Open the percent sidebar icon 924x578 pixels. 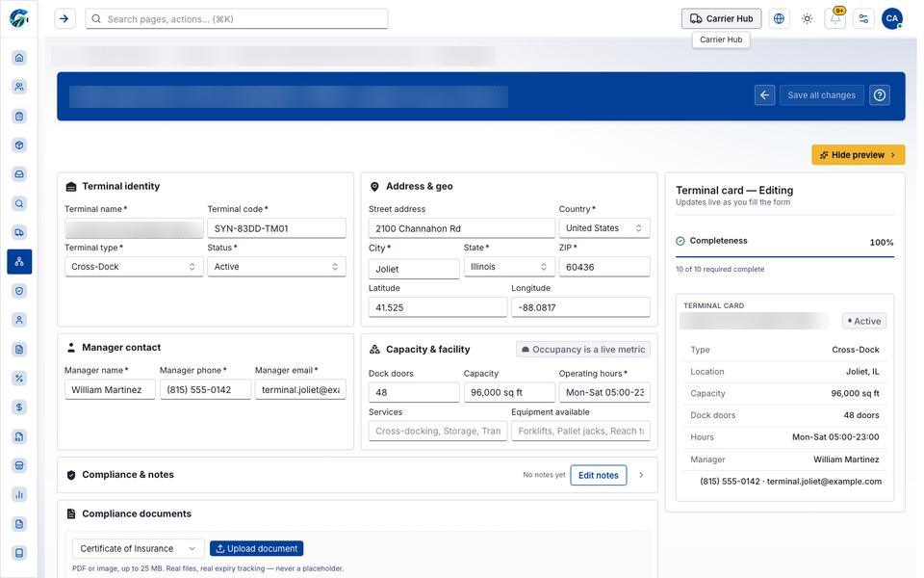click(x=19, y=378)
